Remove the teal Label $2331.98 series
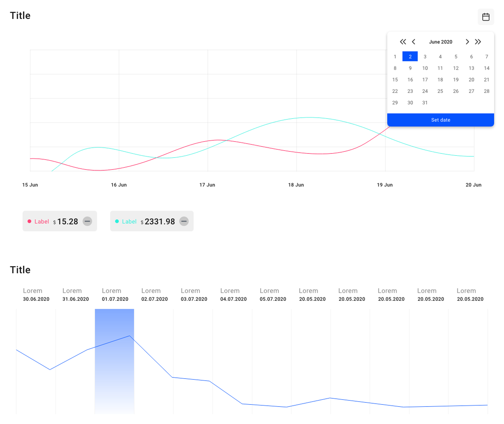 click(184, 221)
